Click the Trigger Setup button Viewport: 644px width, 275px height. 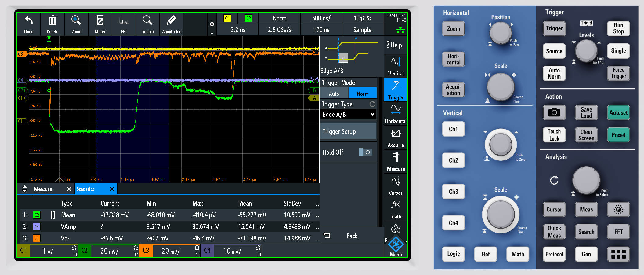(348, 132)
